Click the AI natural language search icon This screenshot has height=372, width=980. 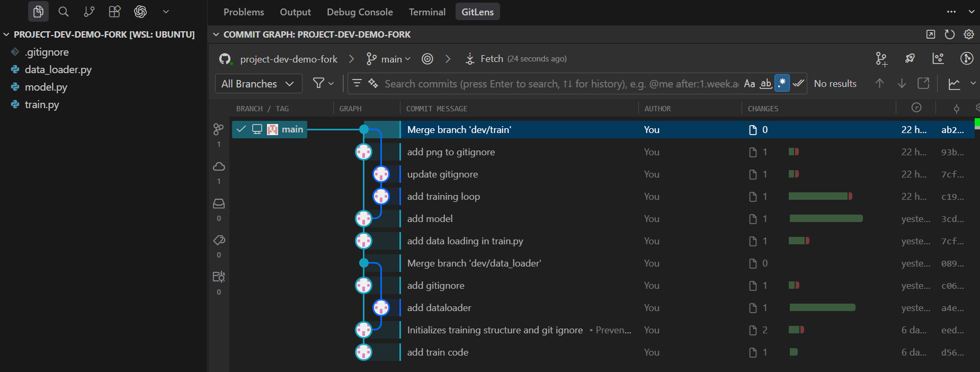[373, 83]
